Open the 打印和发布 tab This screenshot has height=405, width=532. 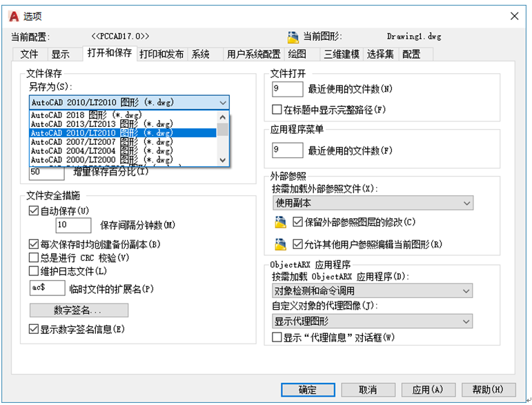(x=161, y=54)
